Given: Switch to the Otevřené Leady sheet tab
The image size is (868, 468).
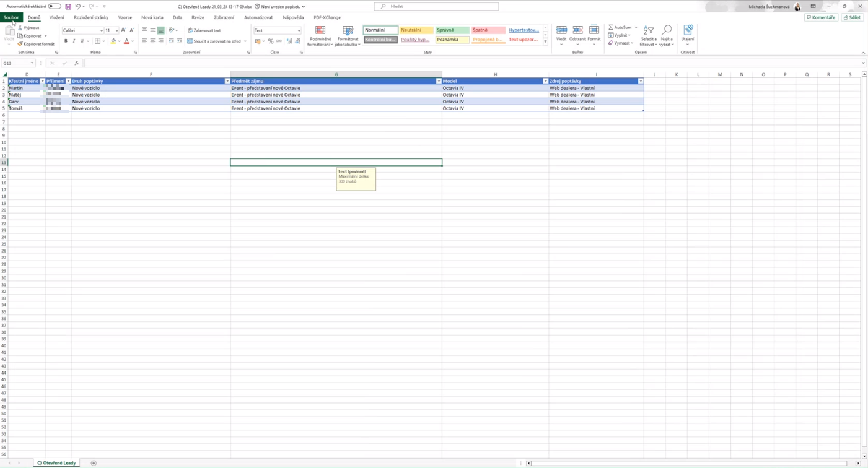Looking at the screenshot, I should (x=56, y=463).
